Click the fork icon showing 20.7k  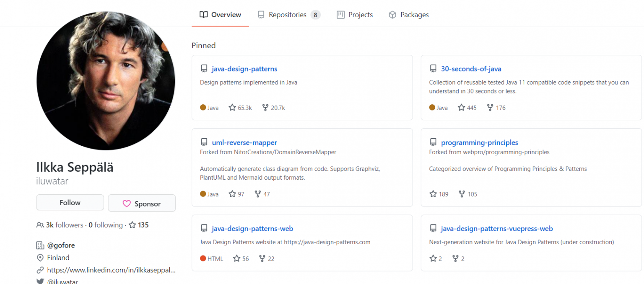pyautogui.click(x=265, y=108)
